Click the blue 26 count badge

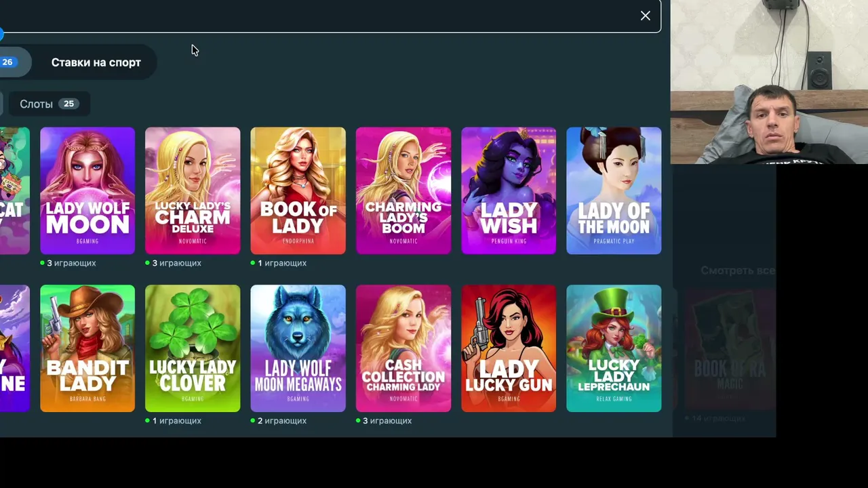click(x=7, y=62)
